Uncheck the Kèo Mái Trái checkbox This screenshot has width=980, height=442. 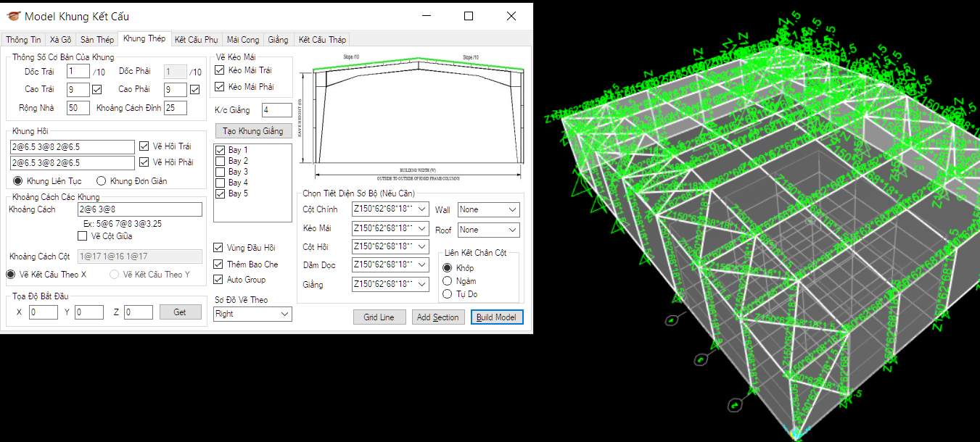(x=220, y=70)
